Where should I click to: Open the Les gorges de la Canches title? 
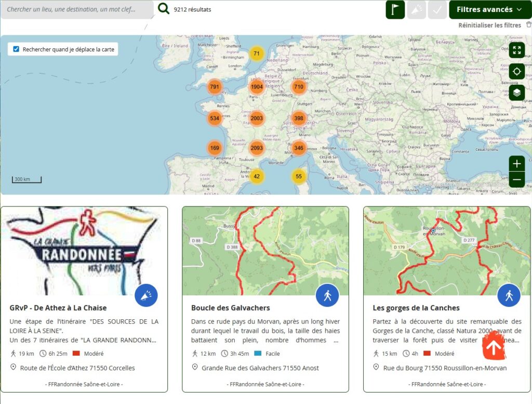[416, 308]
